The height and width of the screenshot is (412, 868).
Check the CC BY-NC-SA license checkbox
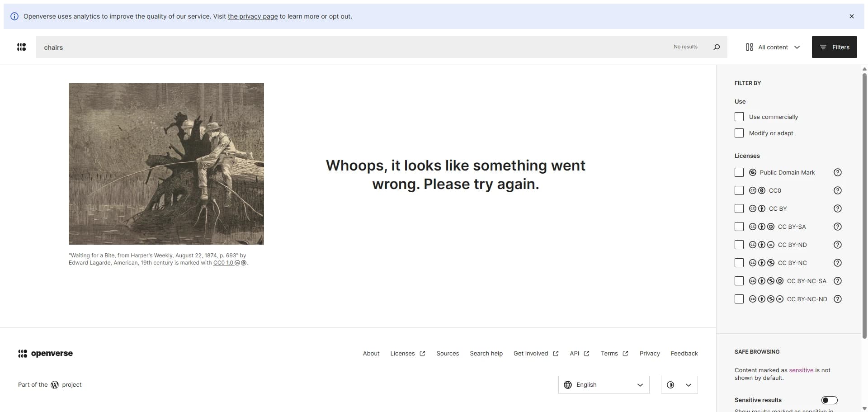(x=739, y=281)
